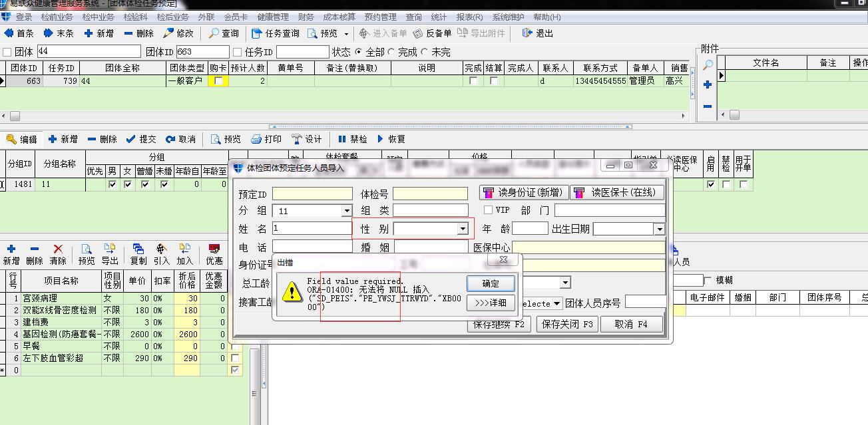The width and height of the screenshot is (868, 425).
Task: Toggle 完成 checkbox in row 663
Action: [473, 81]
